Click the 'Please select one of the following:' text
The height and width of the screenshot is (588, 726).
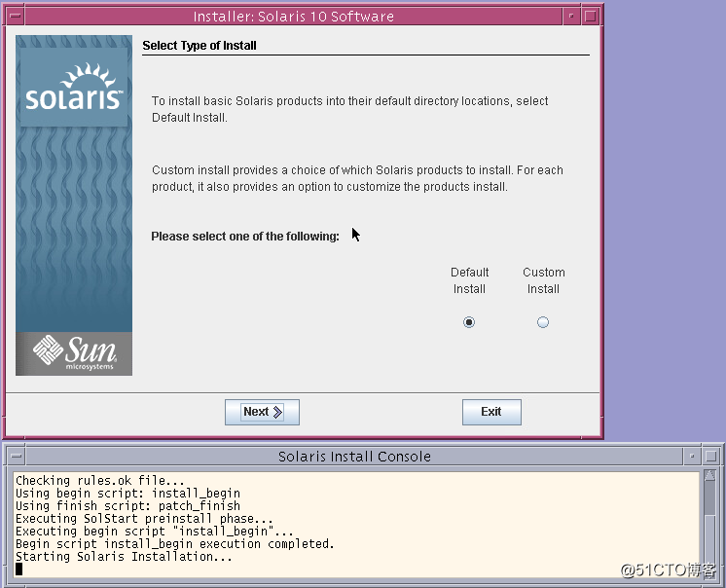245,237
